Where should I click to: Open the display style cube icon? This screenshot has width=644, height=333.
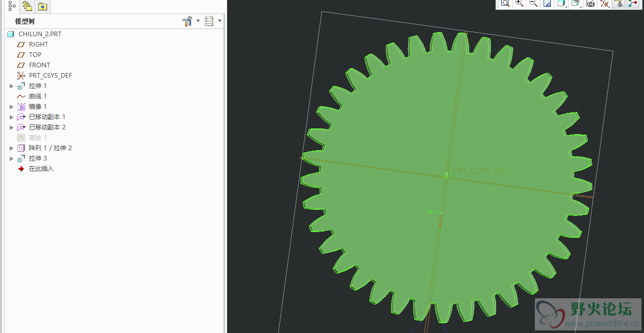(x=561, y=3)
